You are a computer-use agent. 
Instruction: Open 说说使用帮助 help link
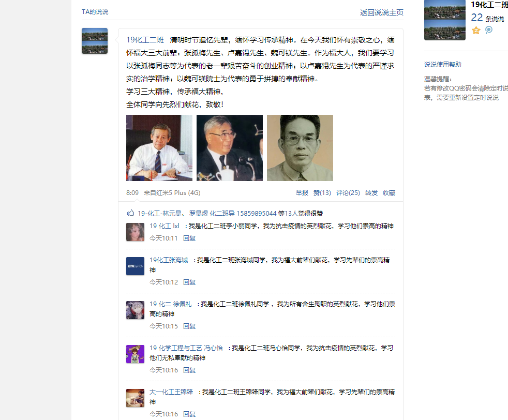pyautogui.click(x=442, y=65)
